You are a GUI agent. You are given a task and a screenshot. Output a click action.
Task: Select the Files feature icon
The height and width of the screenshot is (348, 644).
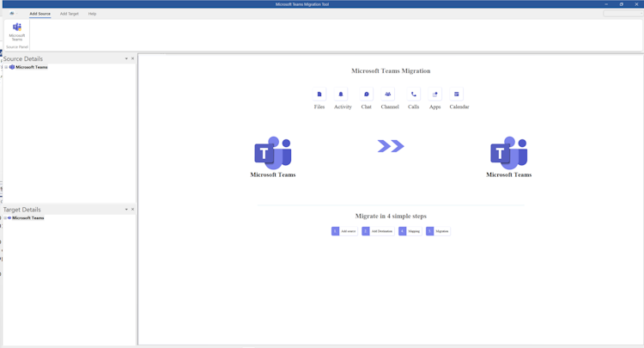(x=319, y=94)
